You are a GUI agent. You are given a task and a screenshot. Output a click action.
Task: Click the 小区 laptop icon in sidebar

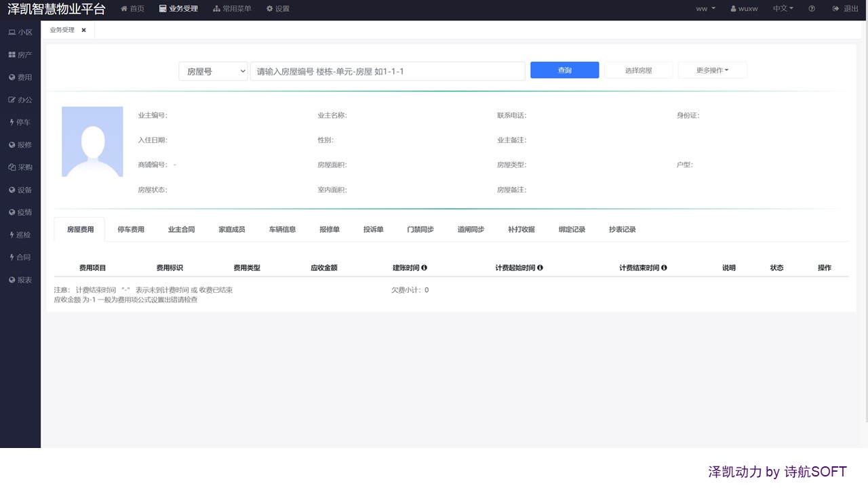click(x=12, y=33)
